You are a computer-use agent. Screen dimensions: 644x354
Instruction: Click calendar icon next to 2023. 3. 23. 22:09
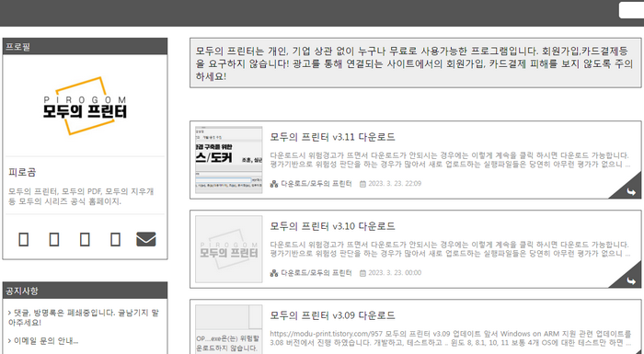click(362, 184)
